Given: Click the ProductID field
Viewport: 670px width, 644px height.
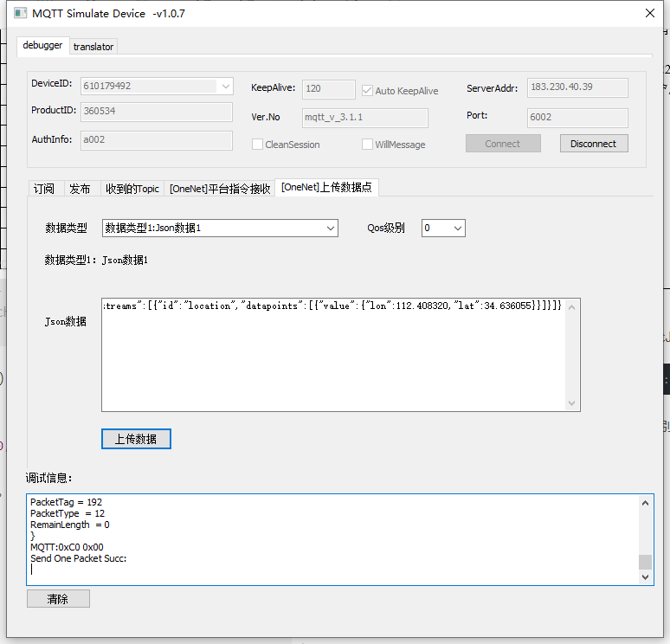Looking at the screenshot, I should pos(157,111).
